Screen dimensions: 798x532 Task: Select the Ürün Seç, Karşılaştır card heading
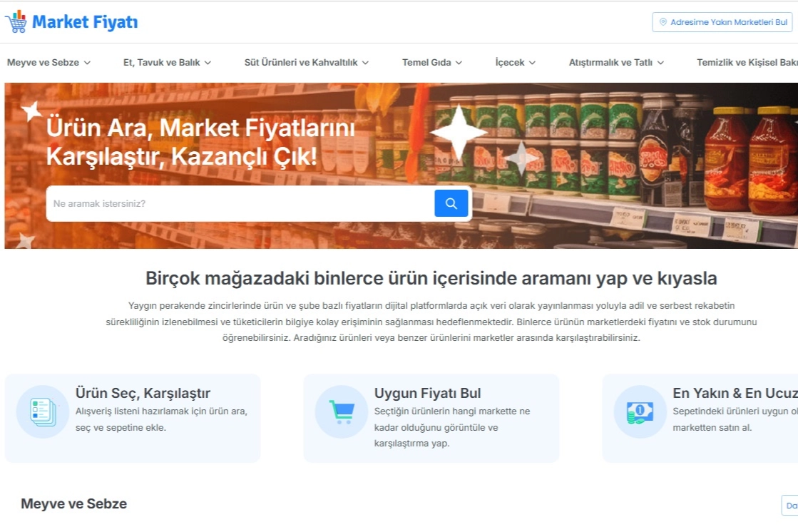pyautogui.click(x=143, y=393)
